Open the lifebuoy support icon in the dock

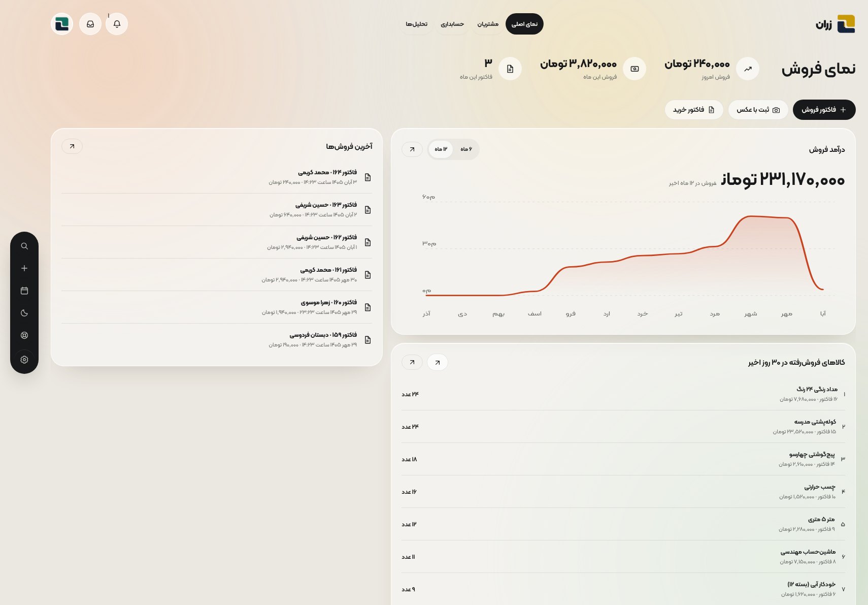24,335
